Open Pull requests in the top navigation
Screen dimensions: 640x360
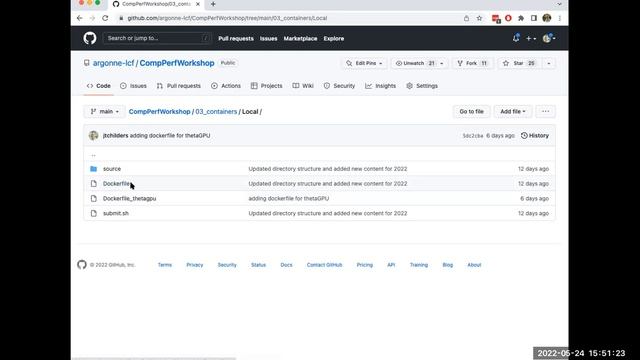(x=236, y=38)
